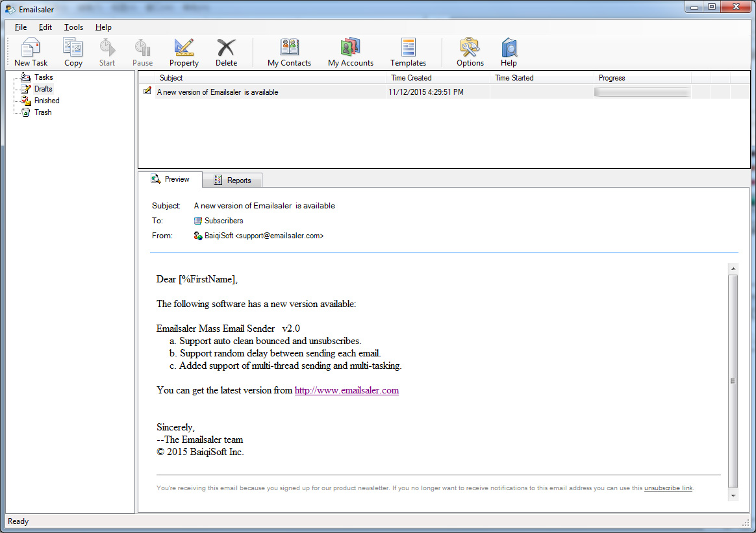Create a New Task
The height and width of the screenshot is (533, 756).
pyautogui.click(x=31, y=52)
